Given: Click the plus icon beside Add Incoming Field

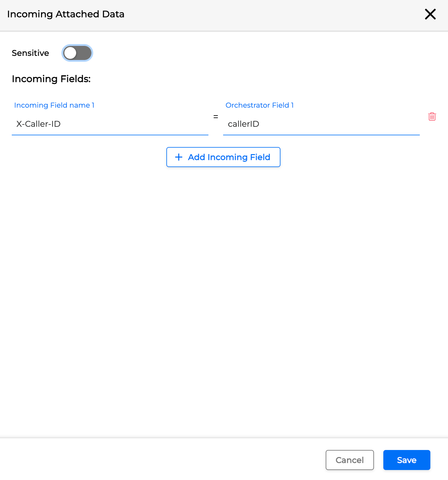Looking at the screenshot, I should pyautogui.click(x=179, y=157).
